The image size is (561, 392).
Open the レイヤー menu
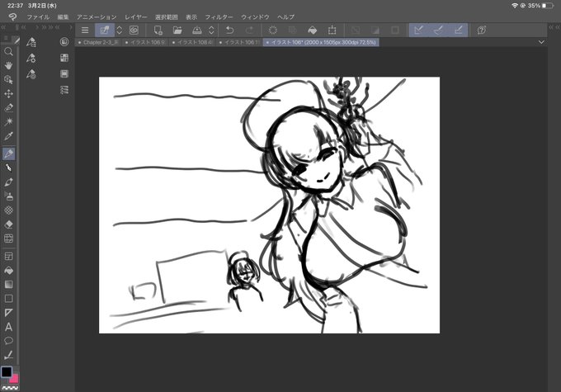pyautogui.click(x=136, y=17)
